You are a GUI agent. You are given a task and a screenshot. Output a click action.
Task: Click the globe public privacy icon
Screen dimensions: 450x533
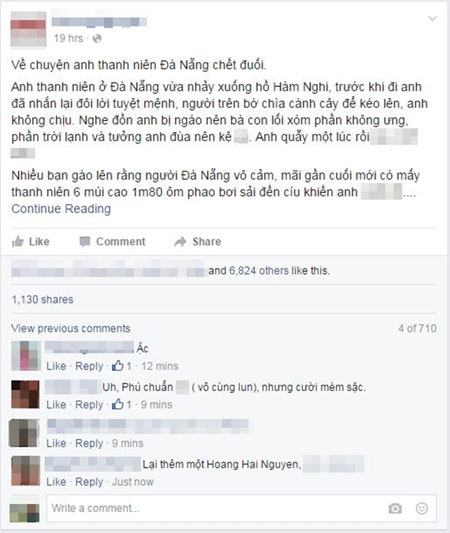click(x=97, y=38)
